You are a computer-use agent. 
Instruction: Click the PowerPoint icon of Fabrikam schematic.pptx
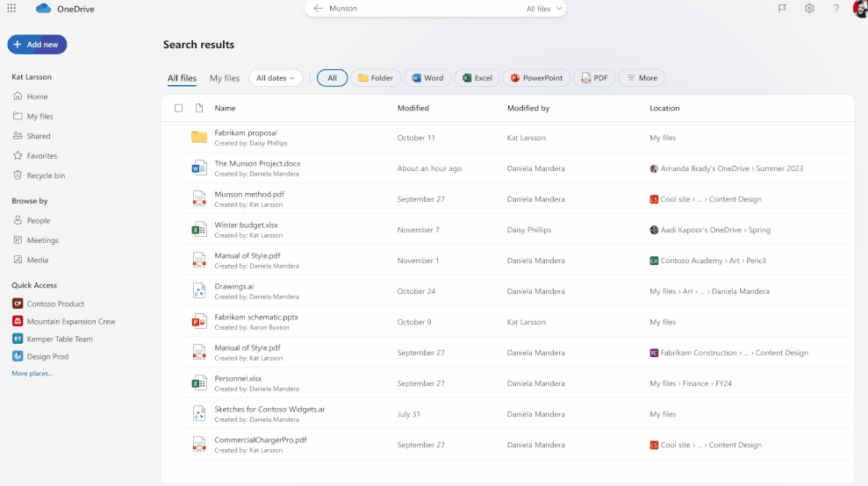pyautogui.click(x=199, y=322)
